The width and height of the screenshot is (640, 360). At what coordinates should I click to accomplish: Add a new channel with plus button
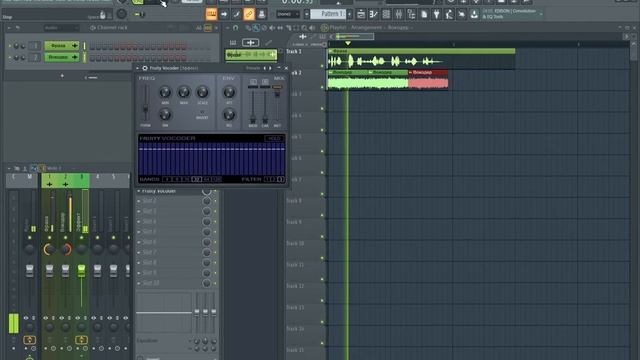(x=62, y=76)
